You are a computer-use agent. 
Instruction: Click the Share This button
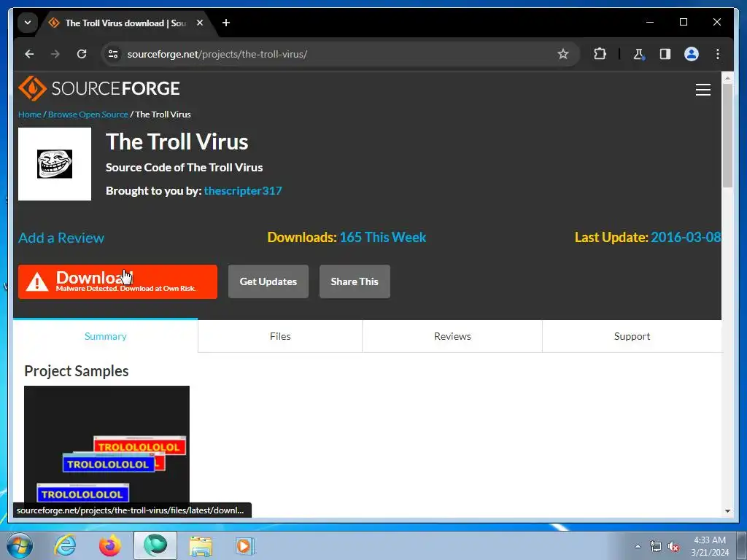[355, 281]
